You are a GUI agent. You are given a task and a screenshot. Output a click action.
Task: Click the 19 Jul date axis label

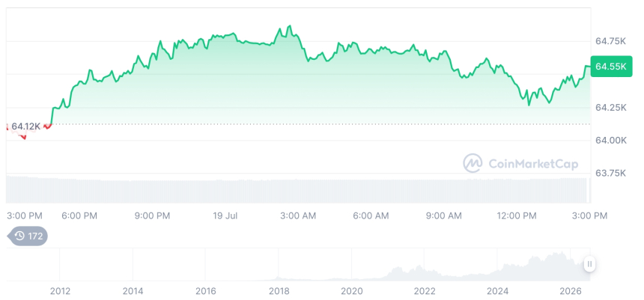point(225,215)
